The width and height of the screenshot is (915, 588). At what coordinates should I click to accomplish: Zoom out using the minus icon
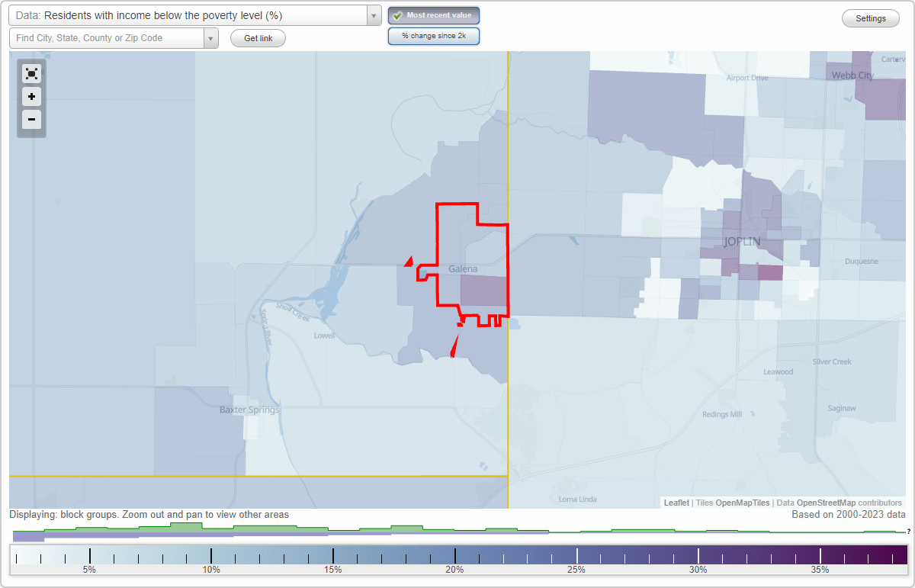31,120
